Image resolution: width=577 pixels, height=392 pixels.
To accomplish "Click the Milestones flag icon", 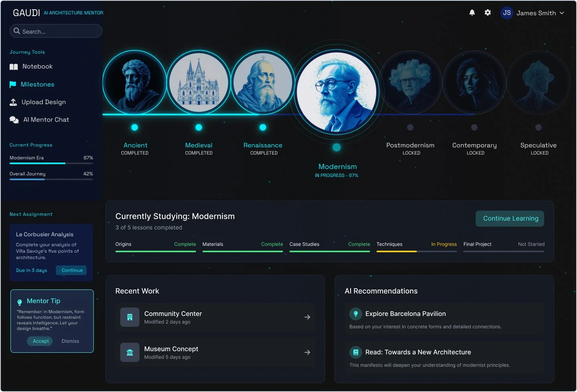I will point(13,84).
